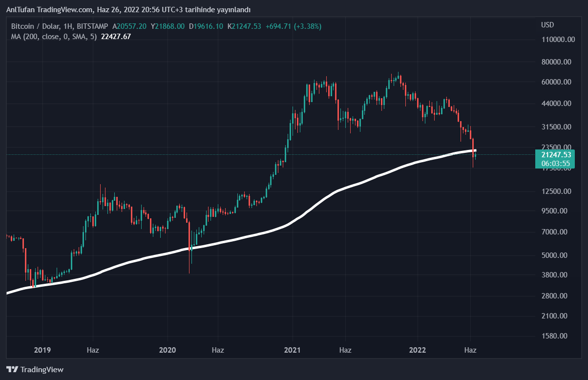Click the TradingView logo icon at bottom left
The width and height of the screenshot is (588, 380).
tap(12, 369)
